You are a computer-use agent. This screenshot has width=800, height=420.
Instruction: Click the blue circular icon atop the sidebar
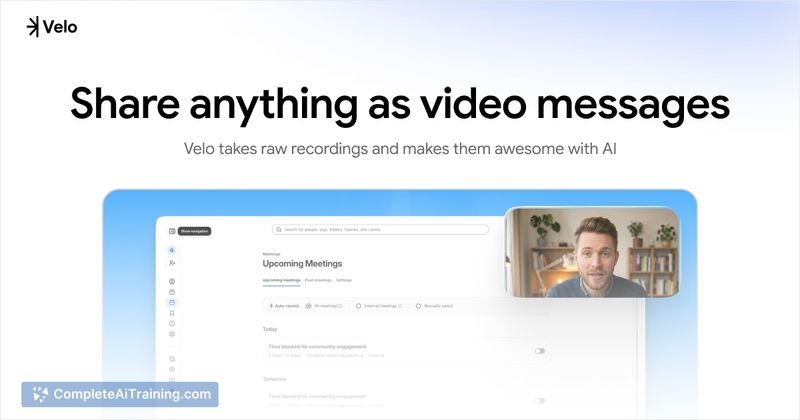point(172,250)
